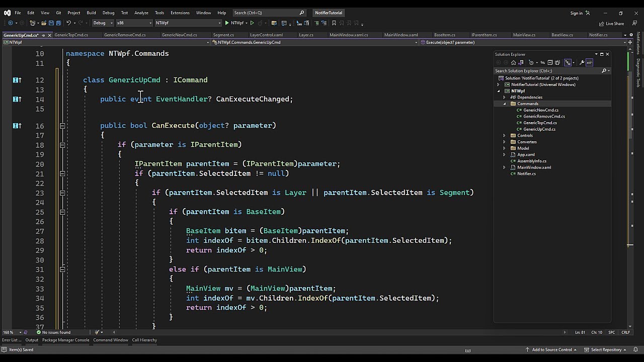
Task: Collapse the Commands folder
Action: tap(505, 104)
